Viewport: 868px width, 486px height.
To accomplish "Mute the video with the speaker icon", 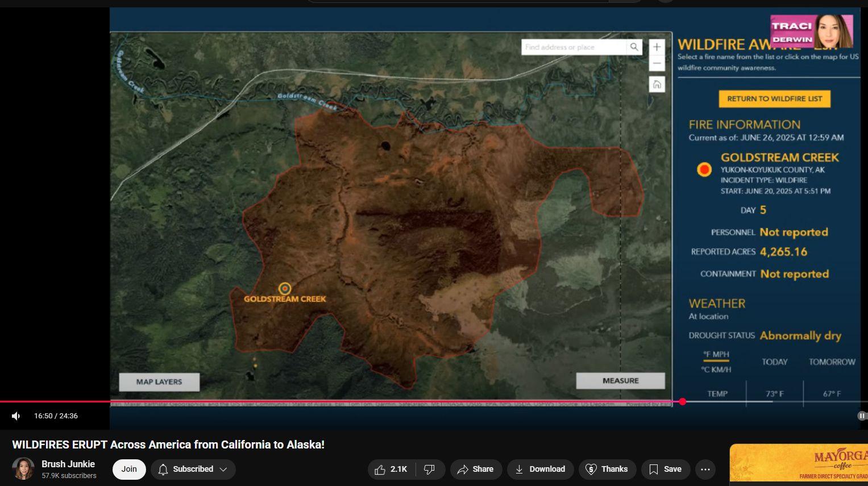I will 16,416.
